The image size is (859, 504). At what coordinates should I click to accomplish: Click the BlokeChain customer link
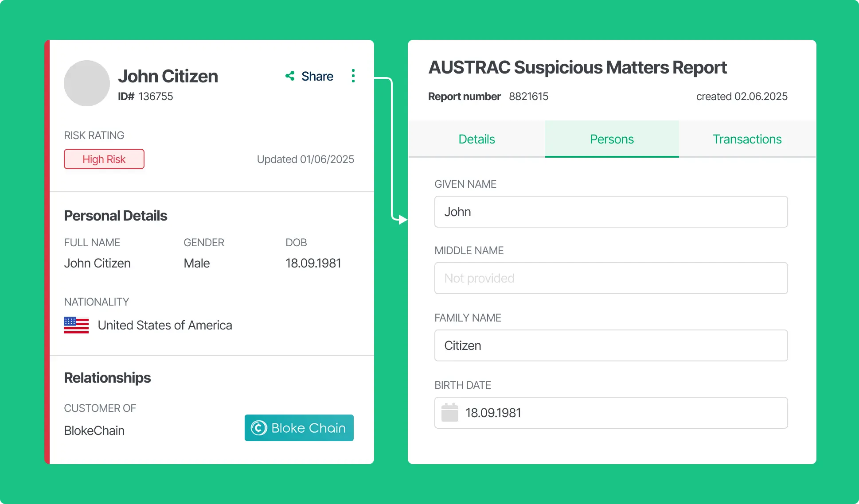94,430
